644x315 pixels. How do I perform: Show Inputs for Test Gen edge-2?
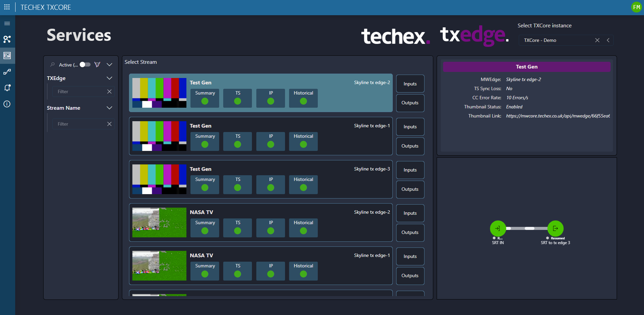[410, 84]
